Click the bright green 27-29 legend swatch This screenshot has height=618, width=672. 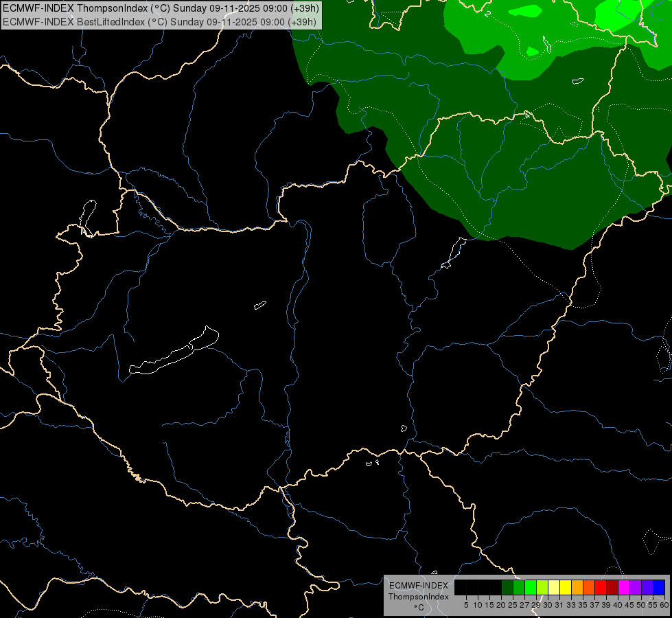click(x=531, y=587)
